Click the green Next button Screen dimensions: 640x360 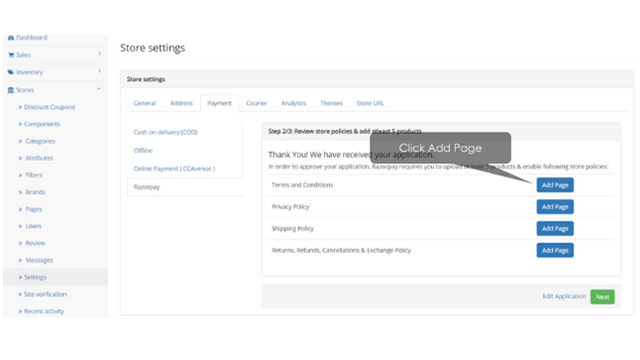pyautogui.click(x=602, y=297)
